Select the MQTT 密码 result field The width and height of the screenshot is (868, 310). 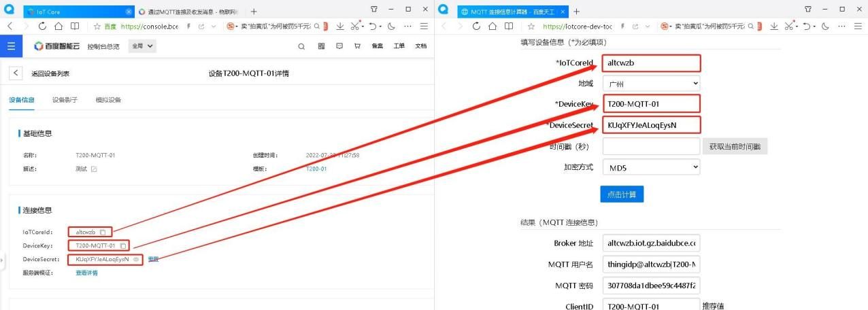coord(651,286)
